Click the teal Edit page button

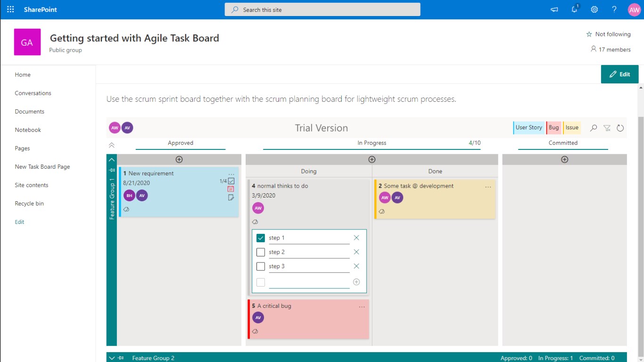619,74
